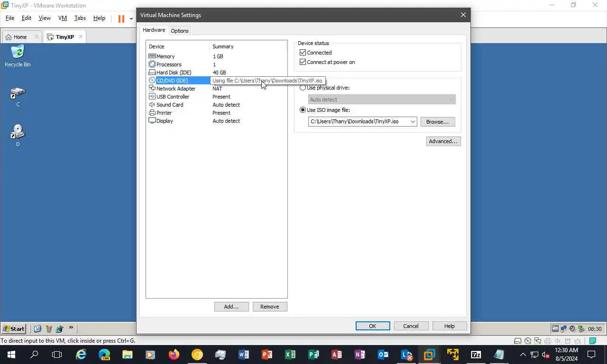Toggle Connect at power on checkbox
607x364 pixels.
[x=303, y=62]
